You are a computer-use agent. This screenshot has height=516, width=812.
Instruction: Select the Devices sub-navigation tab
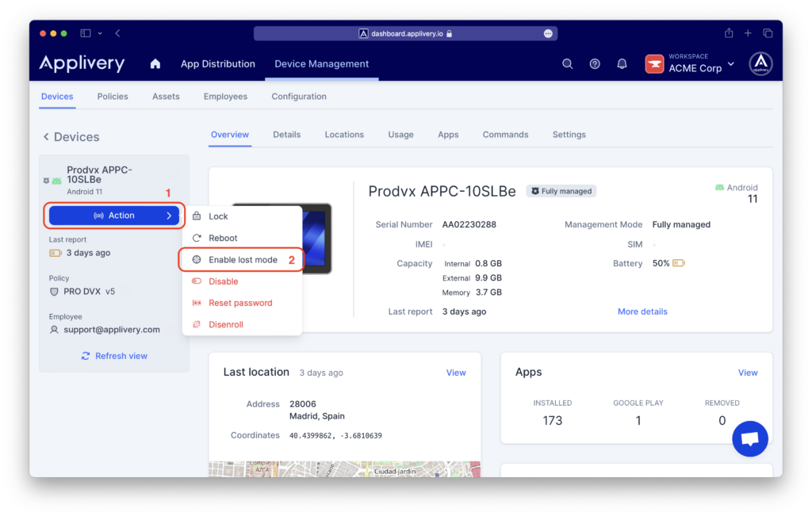point(57,96)
